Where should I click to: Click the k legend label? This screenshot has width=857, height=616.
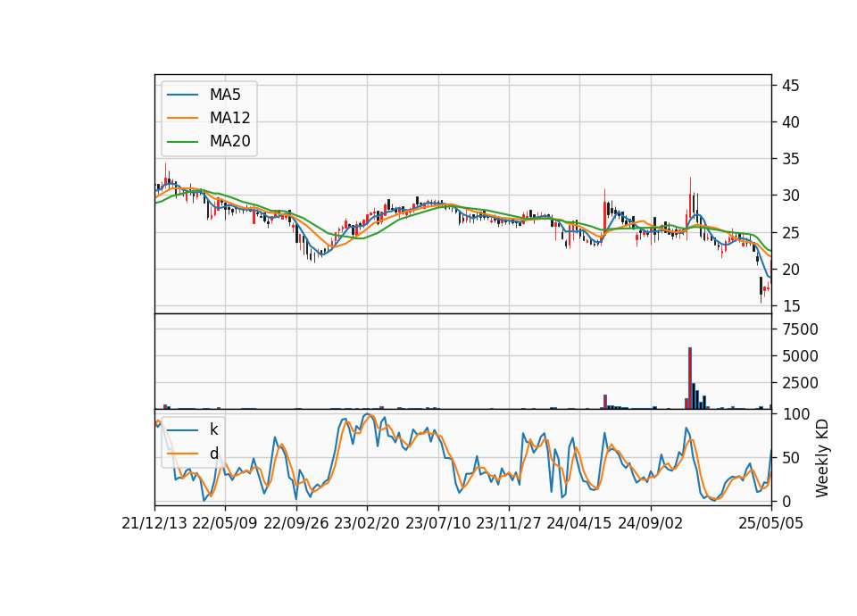pyautogui.click(x=213, y=429)
